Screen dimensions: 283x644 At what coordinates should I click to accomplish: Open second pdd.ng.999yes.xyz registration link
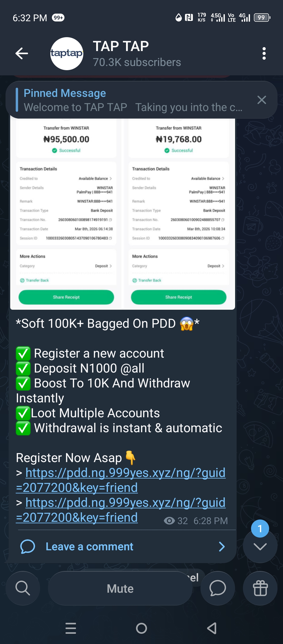(121, 510)
